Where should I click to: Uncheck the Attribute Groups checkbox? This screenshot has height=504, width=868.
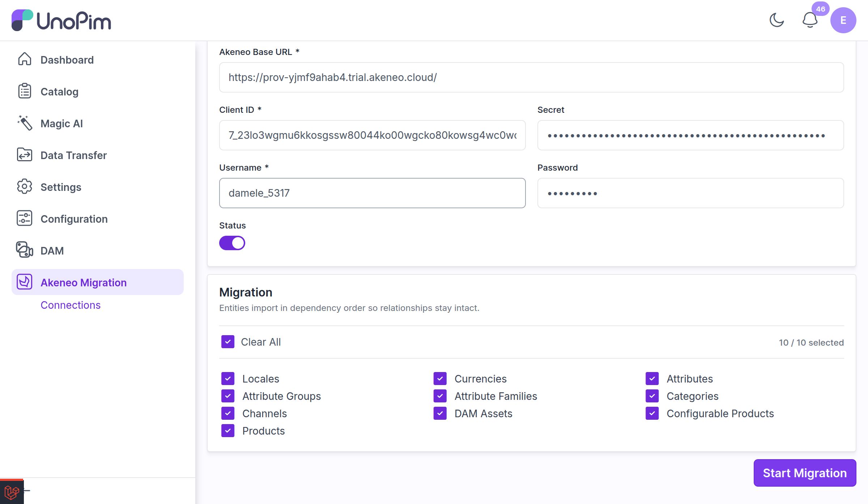click(x=228, y=396)
